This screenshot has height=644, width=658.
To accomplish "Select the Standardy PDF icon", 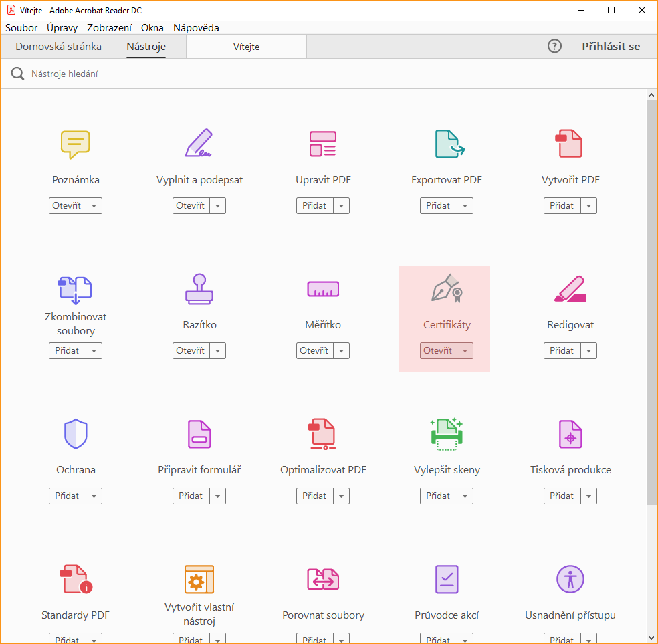I will coord(76,579).
